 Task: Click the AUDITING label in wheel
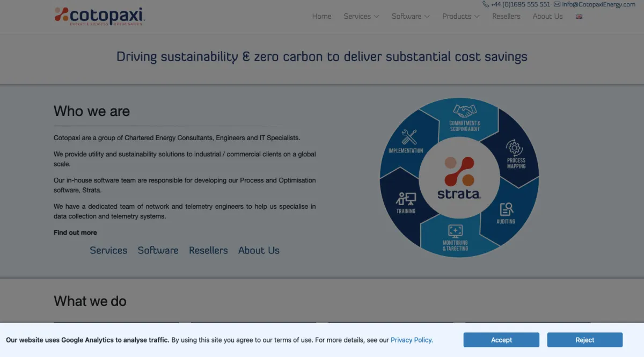point(506,221)
